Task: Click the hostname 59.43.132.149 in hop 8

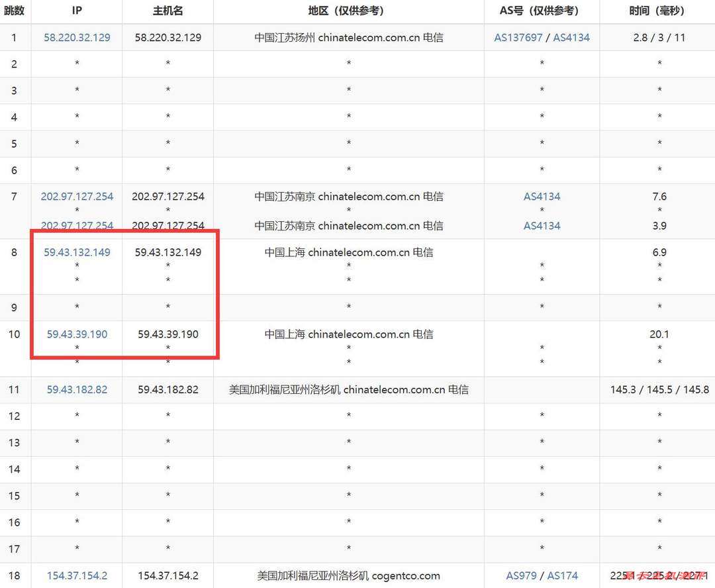Action: 167,252
